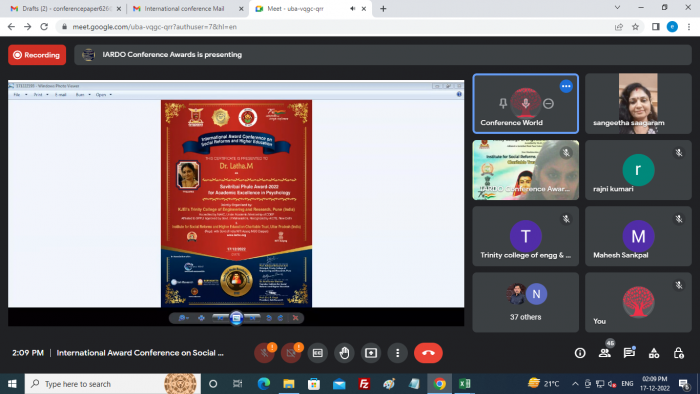Remove Conference World tile with minus icon
This screenshot has width=700, height=394.
tap(549, 104)
